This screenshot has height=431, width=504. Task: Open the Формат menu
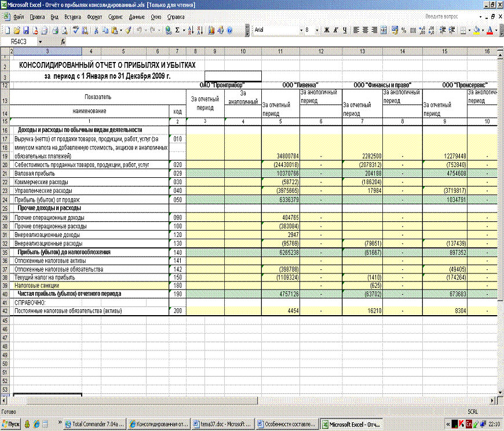[94, 17]
